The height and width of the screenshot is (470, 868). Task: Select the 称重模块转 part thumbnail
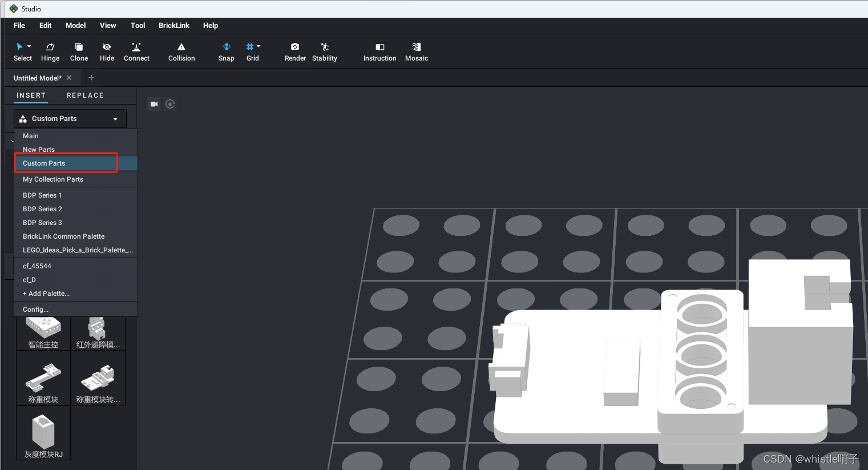click(98, 378)
